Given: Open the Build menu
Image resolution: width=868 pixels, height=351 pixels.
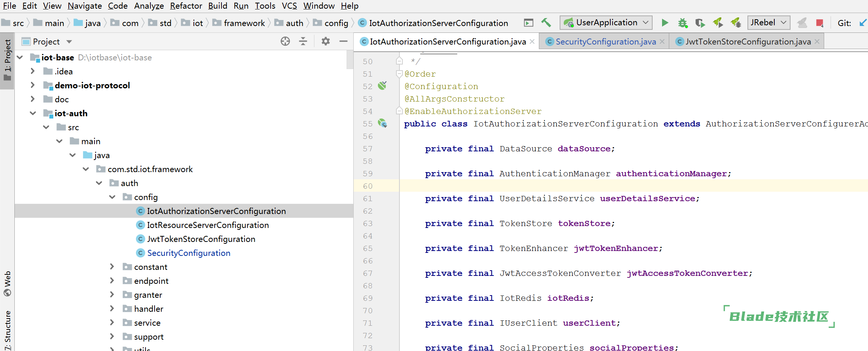Looking at the screenshot, I should [x=218, y=6].
